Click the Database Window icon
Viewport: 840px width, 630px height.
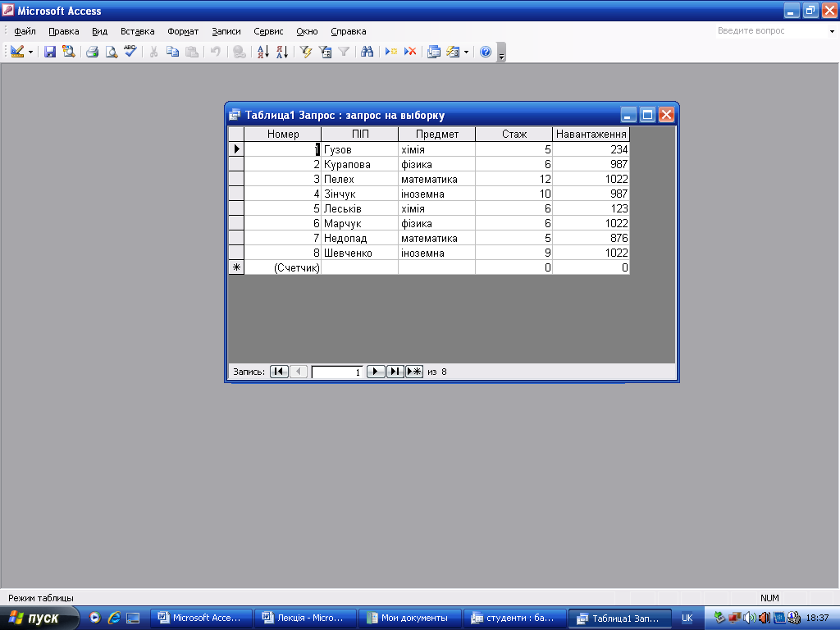pos(434,52)
